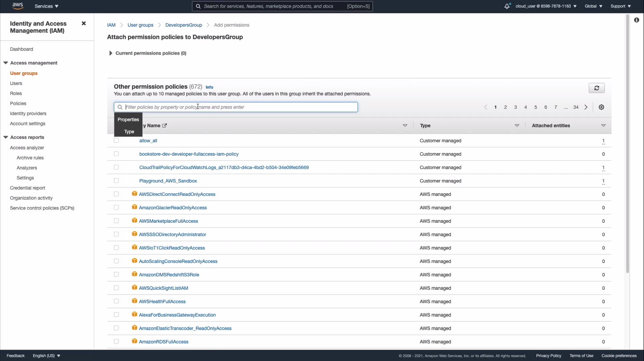The image size is (644, 361).
Task: Click Policy Name external link icon
Action: pyautogui.click(x=164, y=125)
